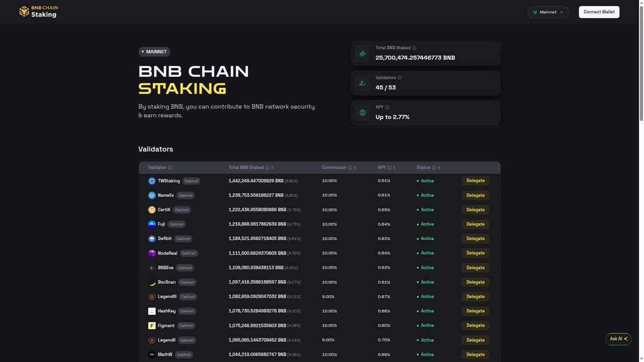Viewport: 644px width, 362px height.
Task: Click the BscScan validator icon
Action: tap(152, 282)
